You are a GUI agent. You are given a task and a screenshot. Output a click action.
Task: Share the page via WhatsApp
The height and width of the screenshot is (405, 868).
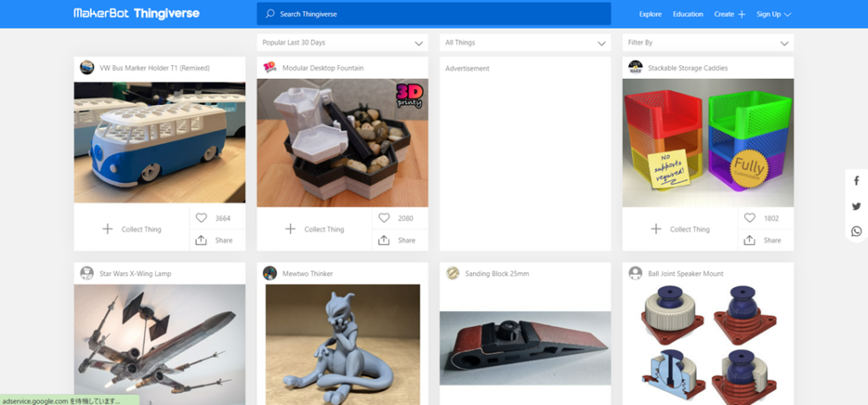coord(856,231)
